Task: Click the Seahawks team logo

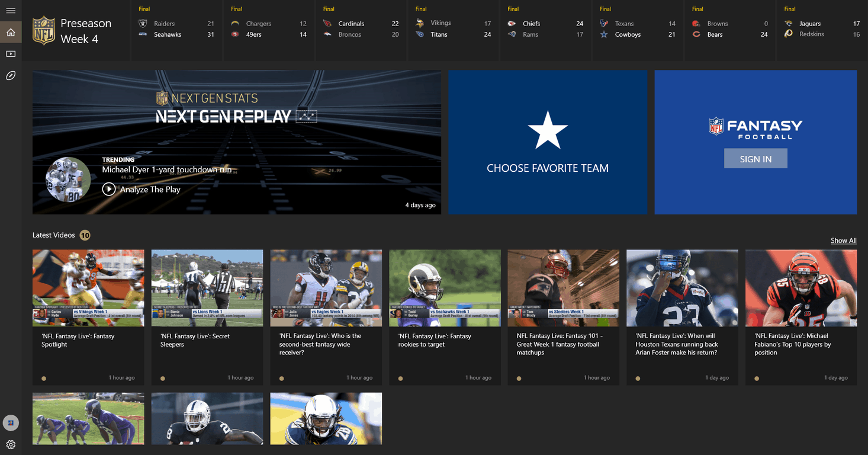Action: click(x=142, y=34)
